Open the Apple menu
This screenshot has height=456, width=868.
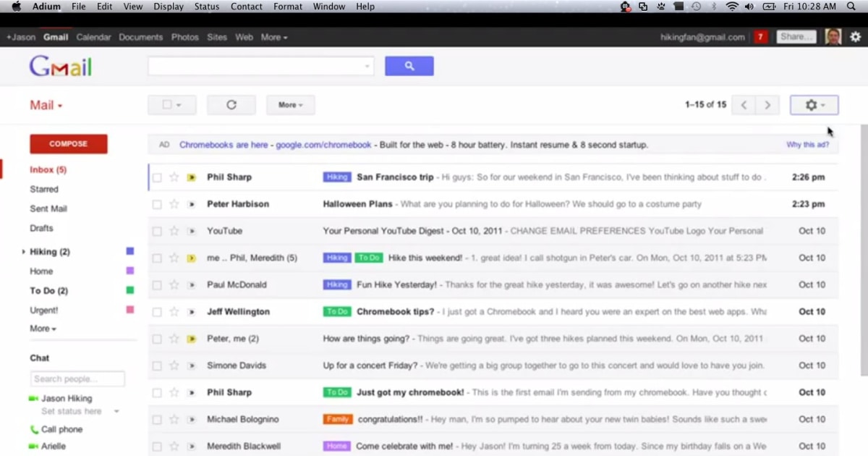(16, 7)
